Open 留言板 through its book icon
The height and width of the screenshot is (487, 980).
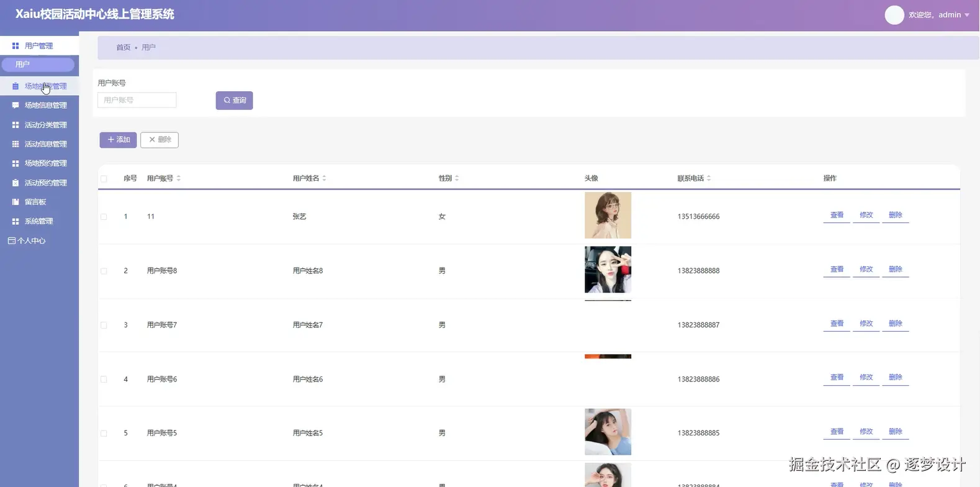(16, 202)
